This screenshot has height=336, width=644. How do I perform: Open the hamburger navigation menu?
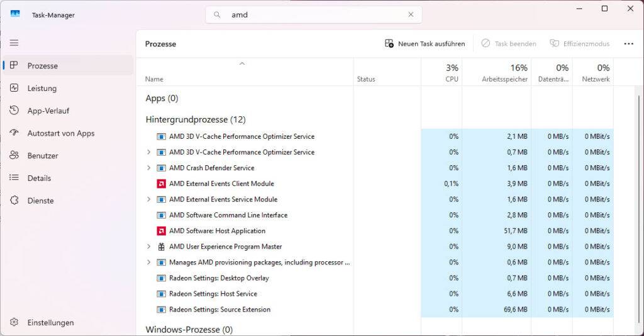point(14,43)
